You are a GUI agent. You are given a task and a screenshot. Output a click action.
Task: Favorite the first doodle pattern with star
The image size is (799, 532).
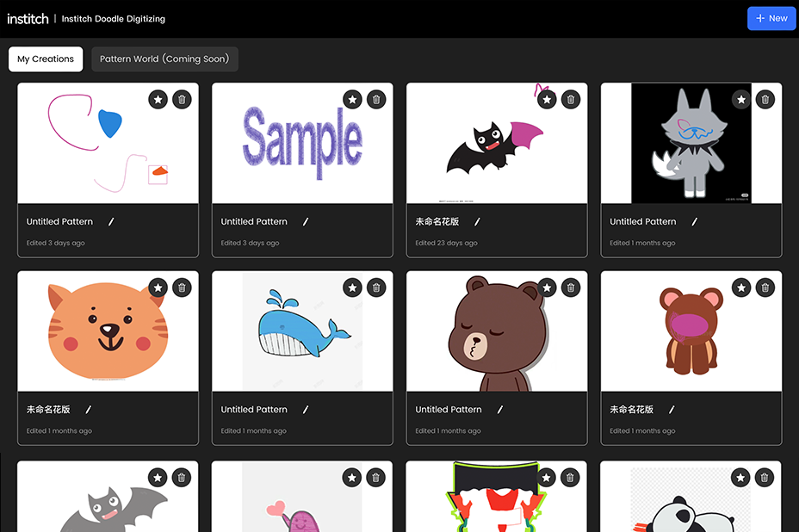point(158,100)
